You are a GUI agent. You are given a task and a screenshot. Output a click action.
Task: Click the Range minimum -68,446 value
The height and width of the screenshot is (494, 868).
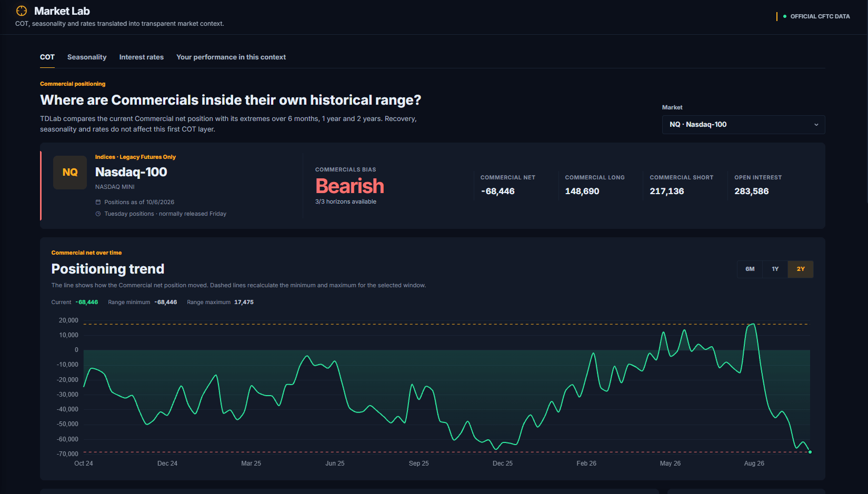(166, 302)
